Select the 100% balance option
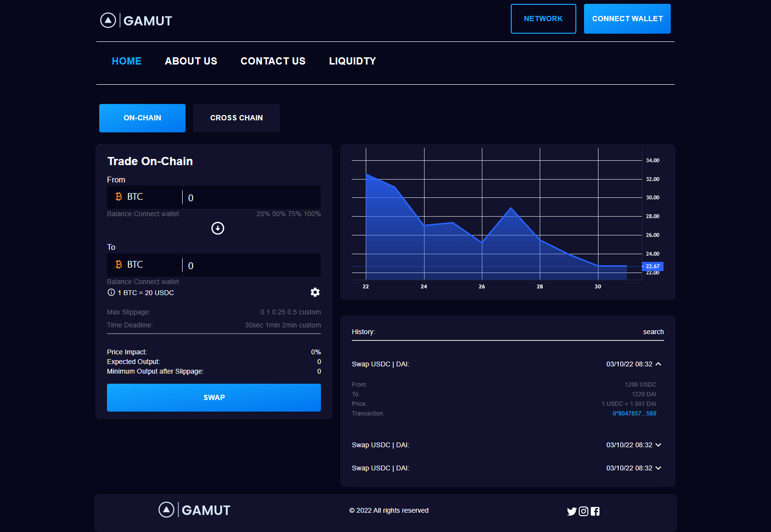Image resolution: width=771 pixels, height=532 pixels. point(312,214)
